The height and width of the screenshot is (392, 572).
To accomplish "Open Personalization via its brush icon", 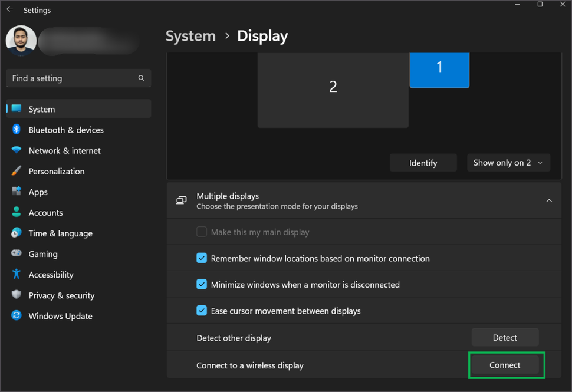I will (x=15, y=171).
